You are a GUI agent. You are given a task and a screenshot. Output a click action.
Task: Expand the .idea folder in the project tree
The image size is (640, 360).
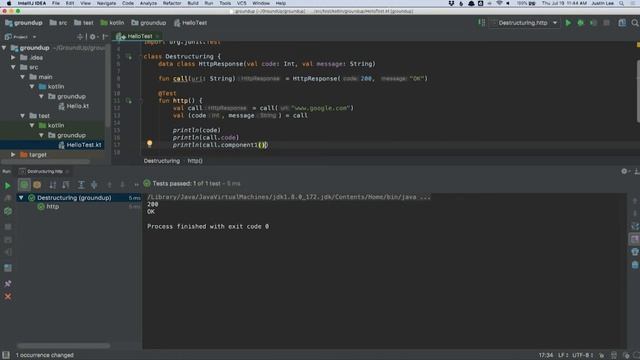(13, 58)
